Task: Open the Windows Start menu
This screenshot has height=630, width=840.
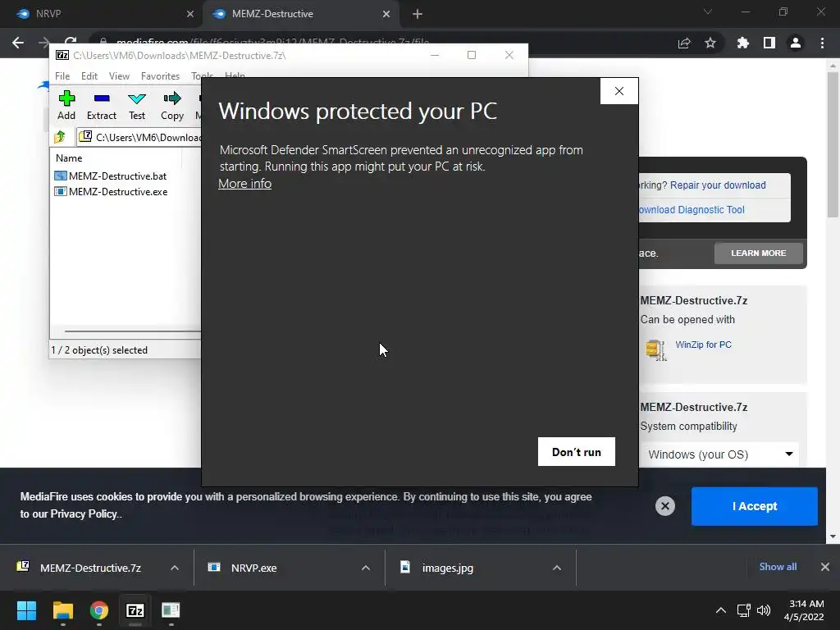Action: coord(26,610)
